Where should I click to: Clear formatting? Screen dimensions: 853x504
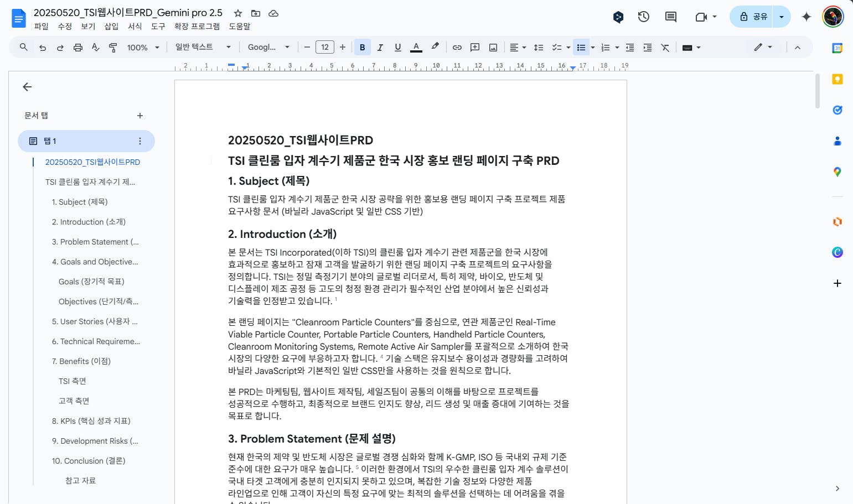[x=665, y=48]
